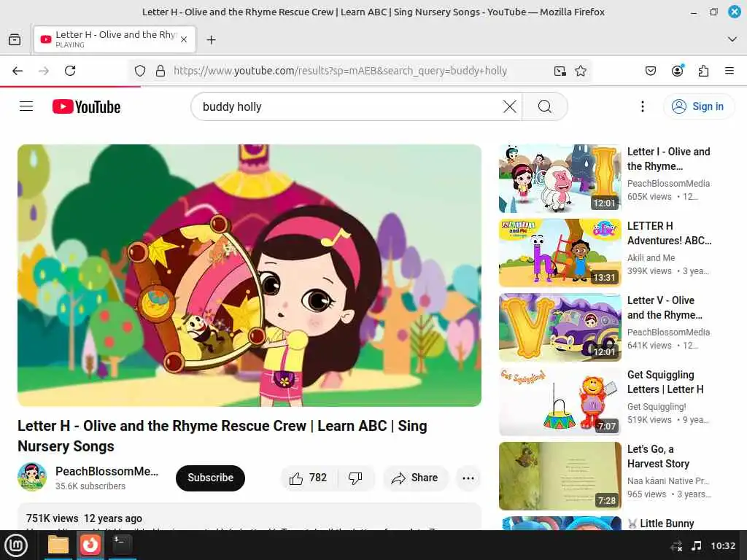The image size is (747, 560).
Task: Open Firefox extensions puzzle icon
Action: pos(703,71)
